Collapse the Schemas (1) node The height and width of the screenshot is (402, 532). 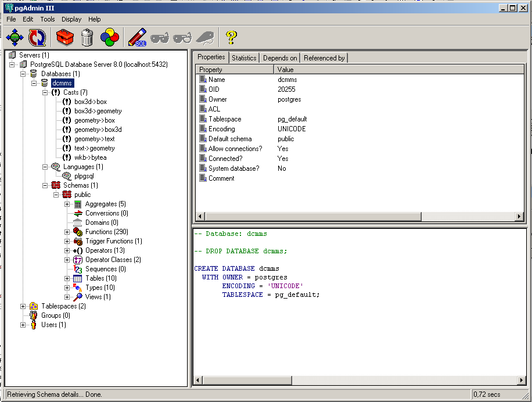pos(45,185)
